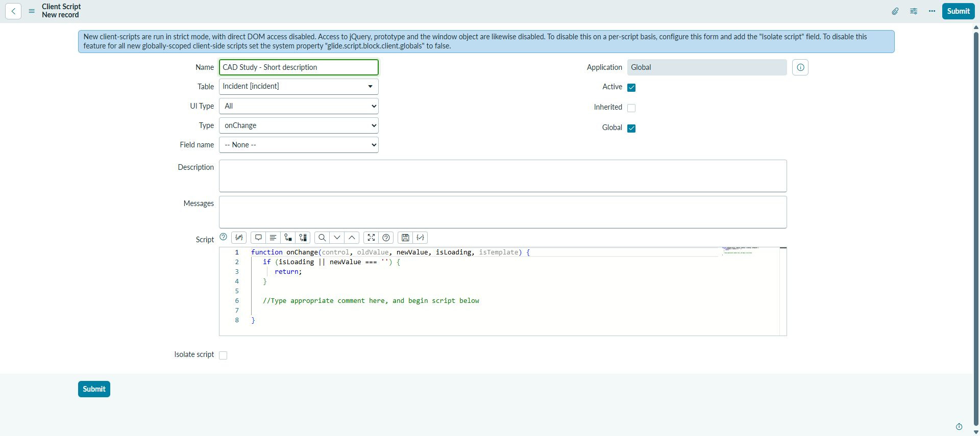Toggle the syntax editor in script toolbar
980x436 pixels.
[239, 238]
